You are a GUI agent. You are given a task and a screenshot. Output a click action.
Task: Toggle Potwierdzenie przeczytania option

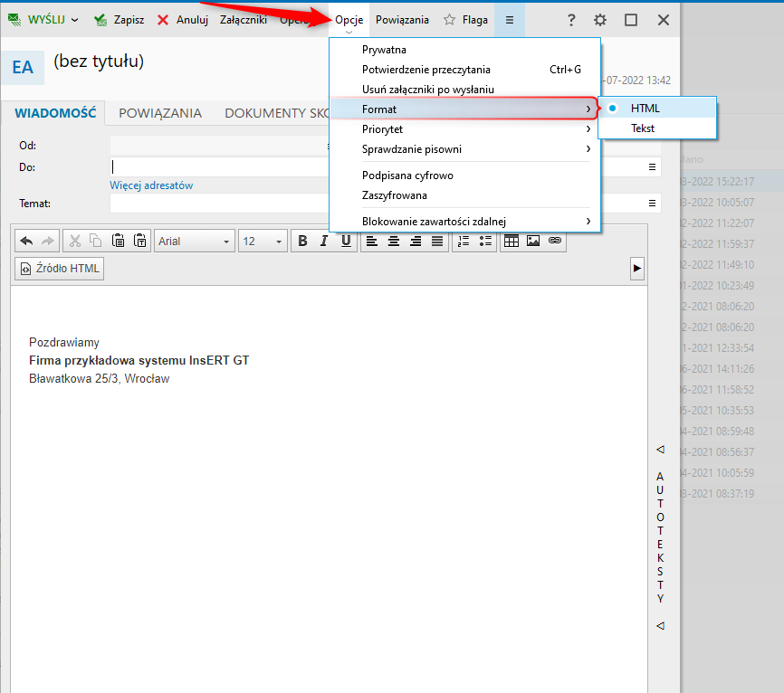coord(465,70)
